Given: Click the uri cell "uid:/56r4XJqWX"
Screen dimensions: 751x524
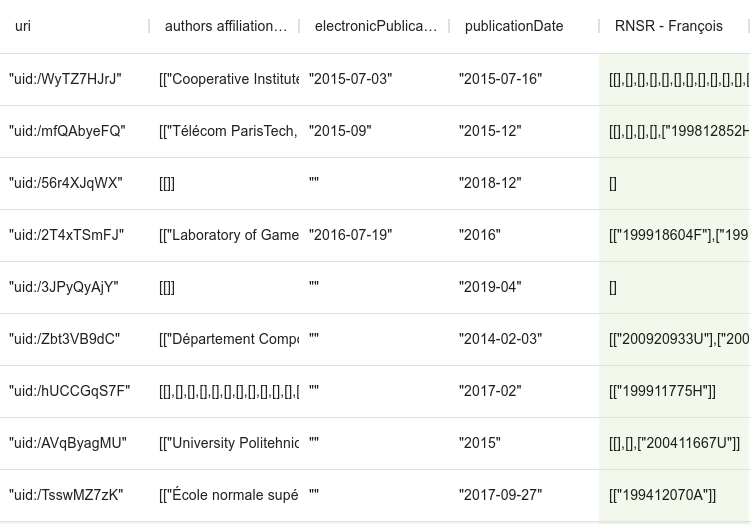Looking at the screenshot, I should [65, 183].
